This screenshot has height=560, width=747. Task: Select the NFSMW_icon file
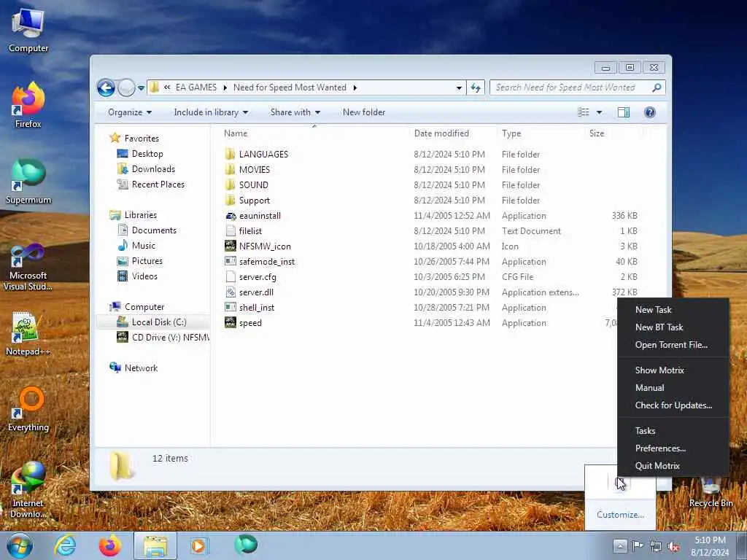click(x=265, y=246)
